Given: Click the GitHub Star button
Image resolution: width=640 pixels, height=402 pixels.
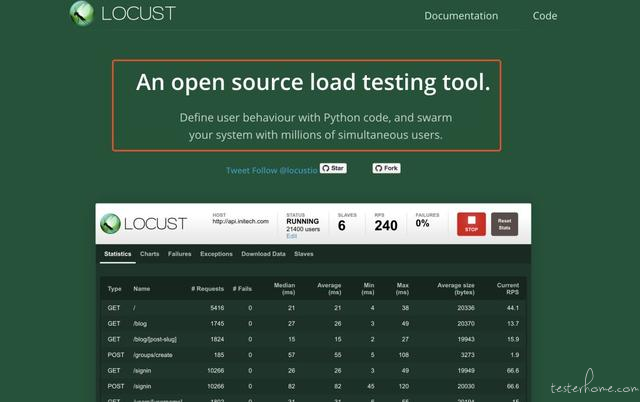Looking at the screenshot, I should tap(333, 168).
